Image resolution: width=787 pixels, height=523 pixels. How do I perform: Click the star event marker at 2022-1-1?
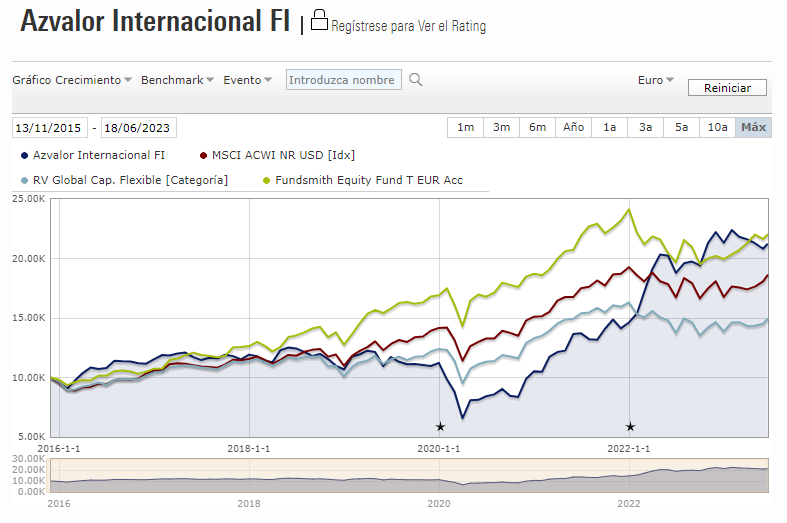(x=630, y=427)
